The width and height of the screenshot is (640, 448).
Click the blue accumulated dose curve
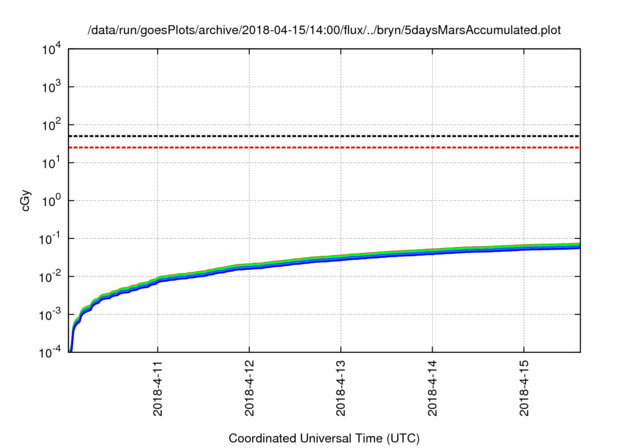tap(324, 260)
